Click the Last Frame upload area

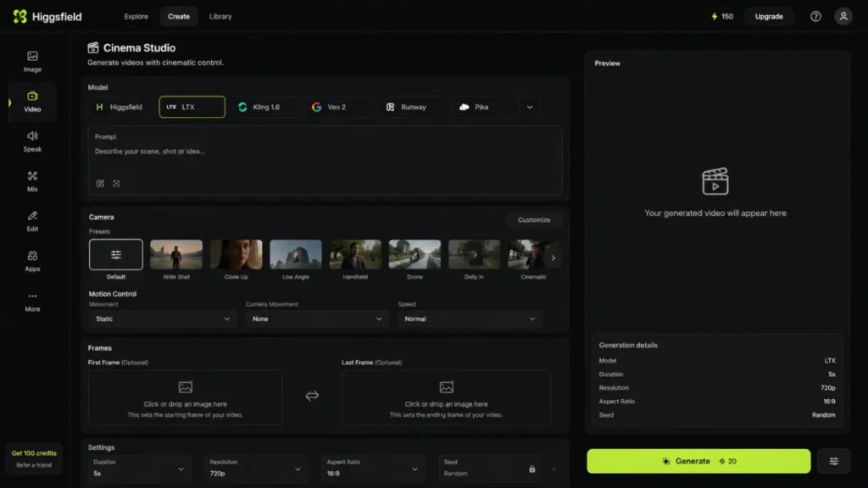click(446, 398)
